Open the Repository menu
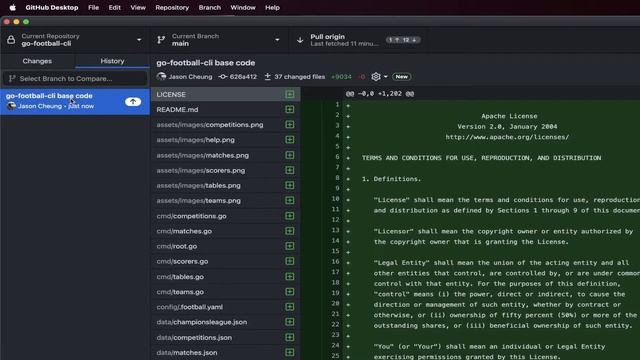The image size is (640, 360). point(172,7)
